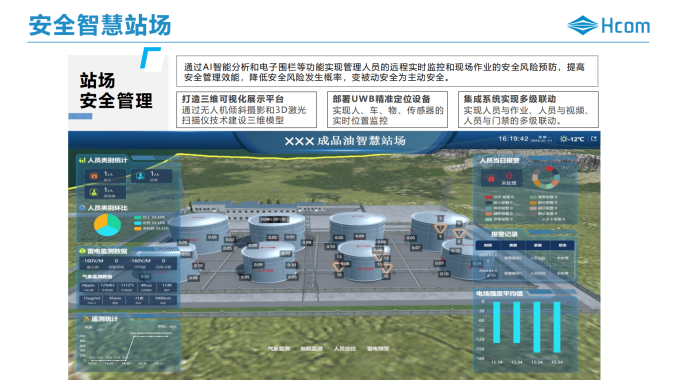
Task: Click the alarm type donut chart
Action: click(x=546, y=177)
